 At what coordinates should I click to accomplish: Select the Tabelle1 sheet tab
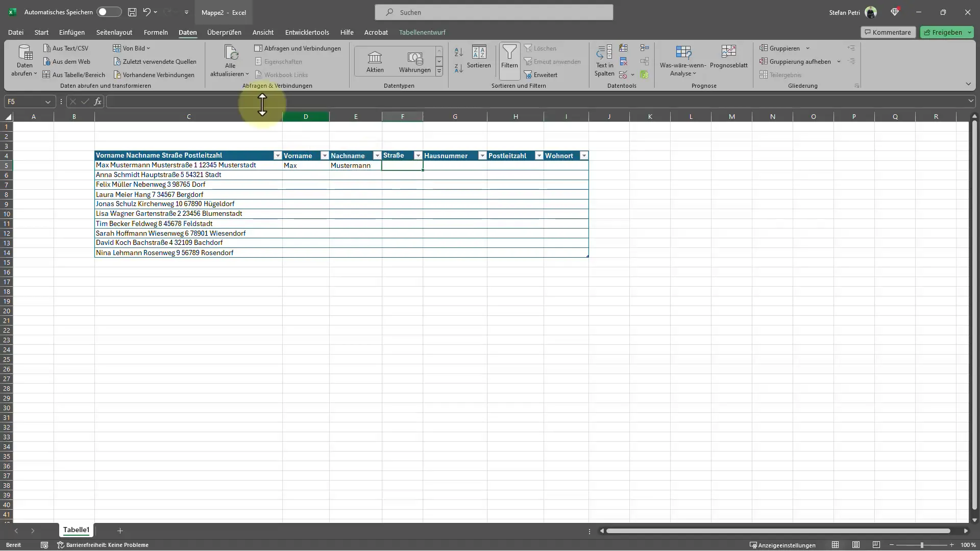tap(76, 530)
